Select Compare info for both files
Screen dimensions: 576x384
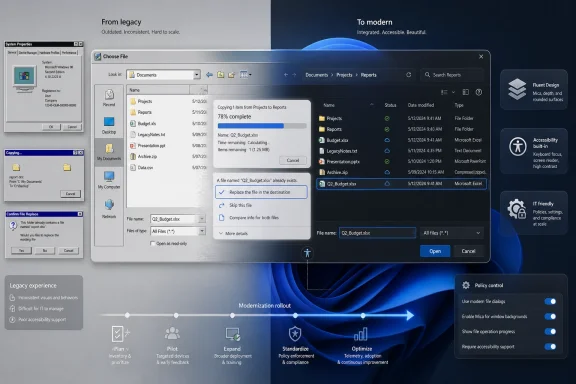(261, 218)
